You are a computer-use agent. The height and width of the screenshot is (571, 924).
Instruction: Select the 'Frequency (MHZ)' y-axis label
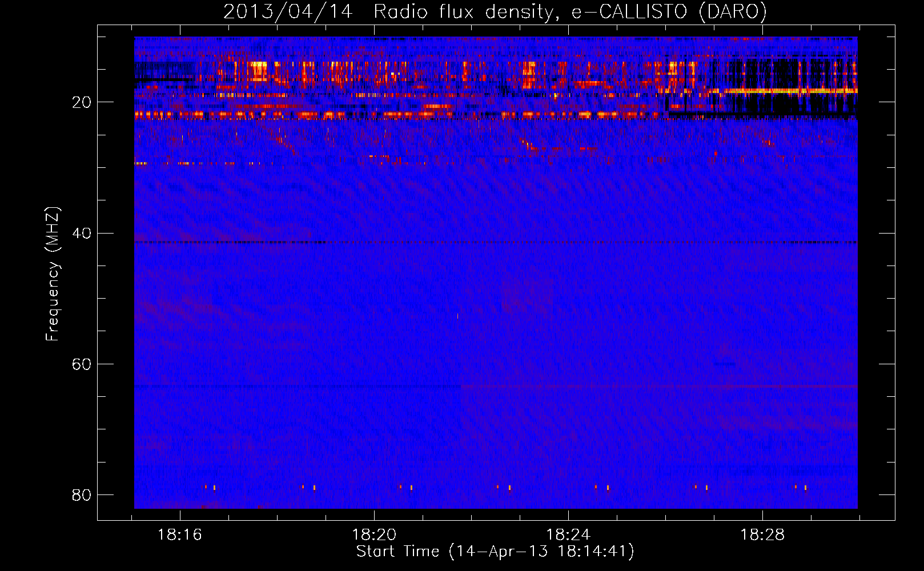(53, 274)
